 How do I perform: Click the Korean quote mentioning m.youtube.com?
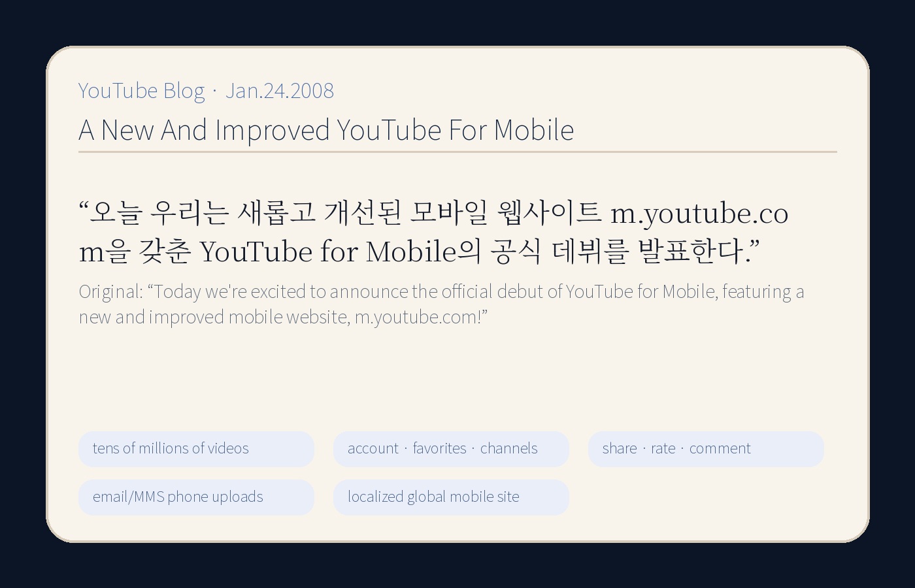(x=433, y=232)
